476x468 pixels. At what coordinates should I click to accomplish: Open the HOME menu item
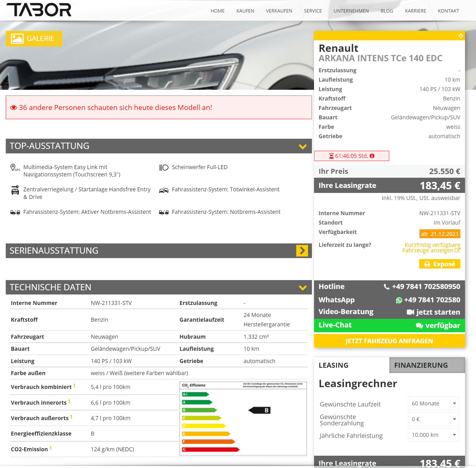pyautogui.click(x=218, y=11)
